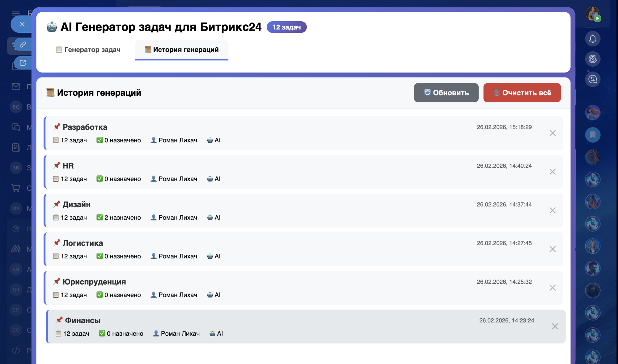Screen dimensions: 618x364
Task: Open notifications bell icon
Action: pyautogui.click(x=593, y=39)
